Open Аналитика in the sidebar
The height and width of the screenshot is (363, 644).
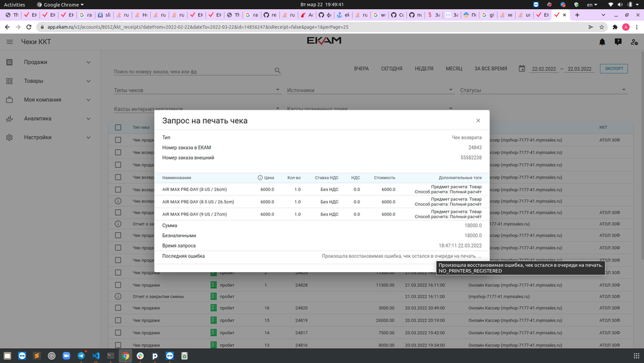pyautogui.click(x=50, y=119)
